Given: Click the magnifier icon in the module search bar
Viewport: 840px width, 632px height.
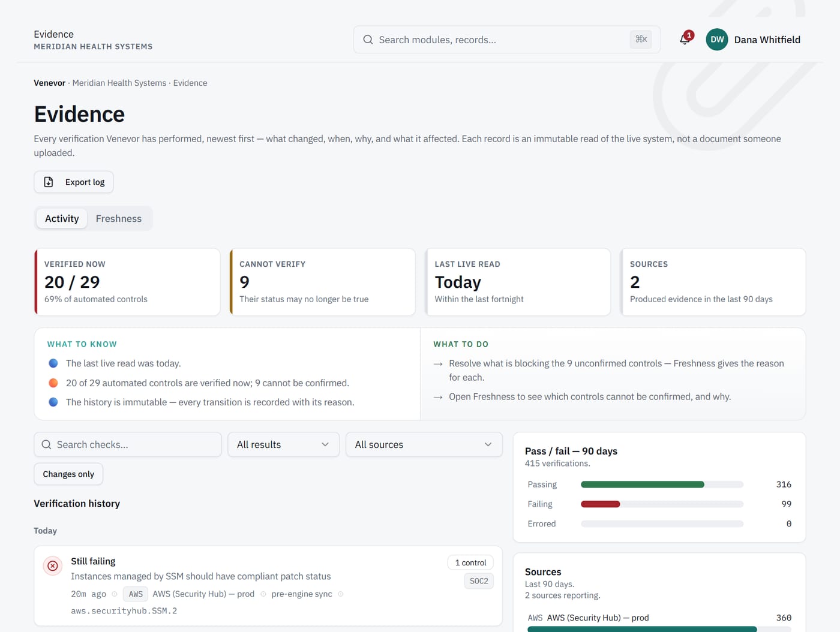Looking at the screenshot, I should click(x=368, y=40).
